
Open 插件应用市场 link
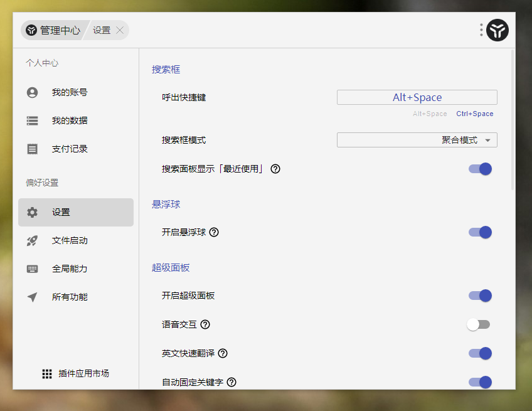click(76, 374)
